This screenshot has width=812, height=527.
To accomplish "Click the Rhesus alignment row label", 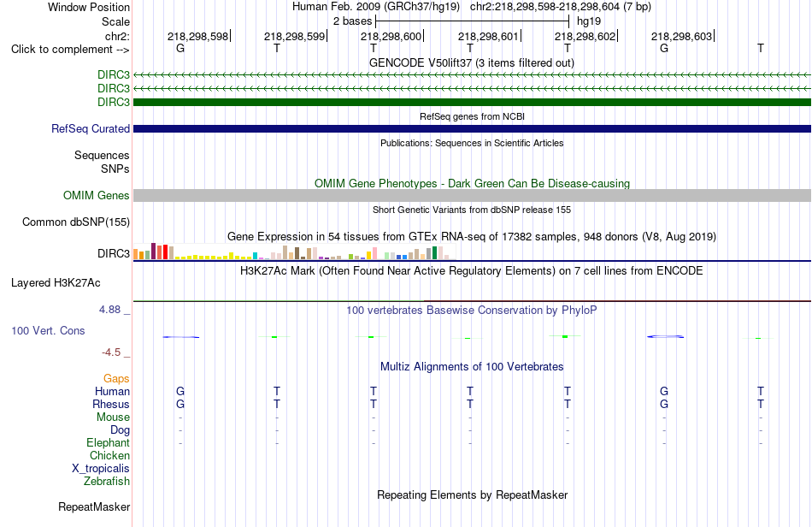I will (111, 404).
